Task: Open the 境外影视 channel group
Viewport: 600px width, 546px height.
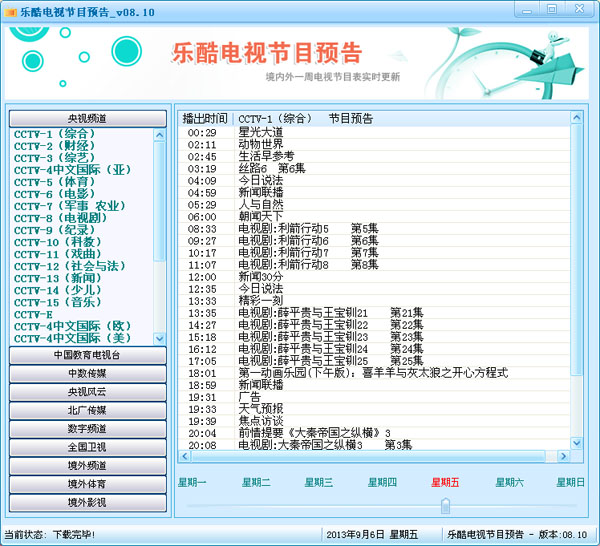Action: pos(88,502)
